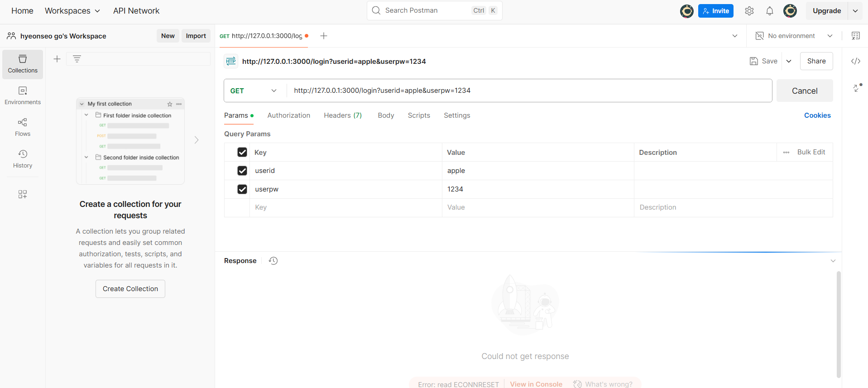Image resolution: width=868 pixels, height=388 pixels.
Task: Open the No environment dropdown
Action: click(x=794, y=36)
